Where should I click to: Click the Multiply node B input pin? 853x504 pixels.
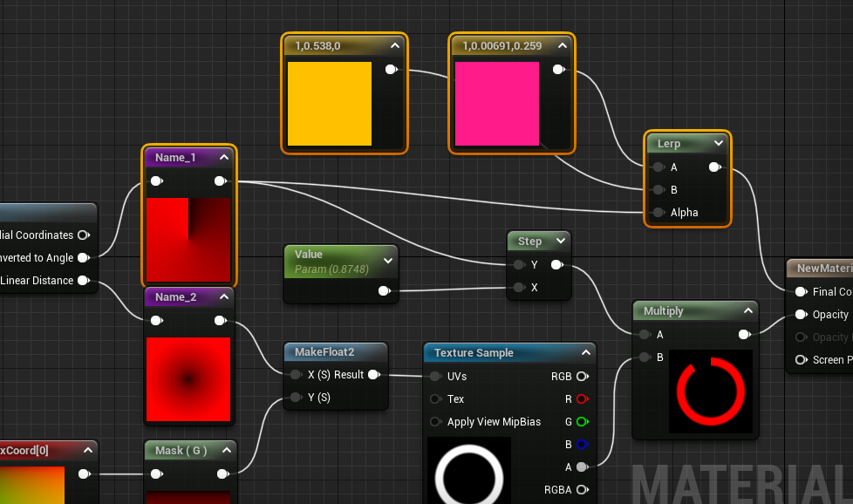645,358
